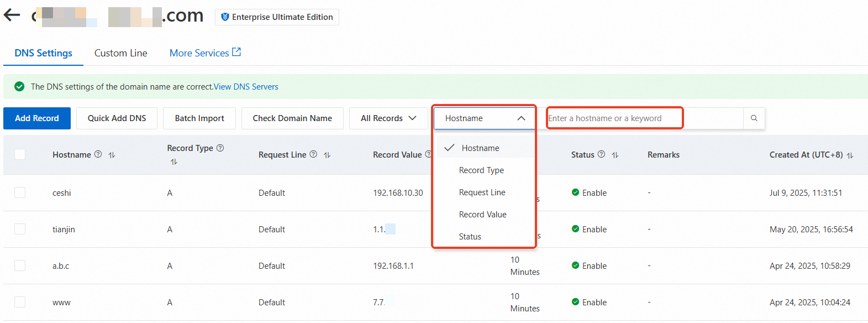Click the green Enable icon for ceshi
Image resolution: width=868 pixels, height=323 pixels.
[x=575, y=192]
